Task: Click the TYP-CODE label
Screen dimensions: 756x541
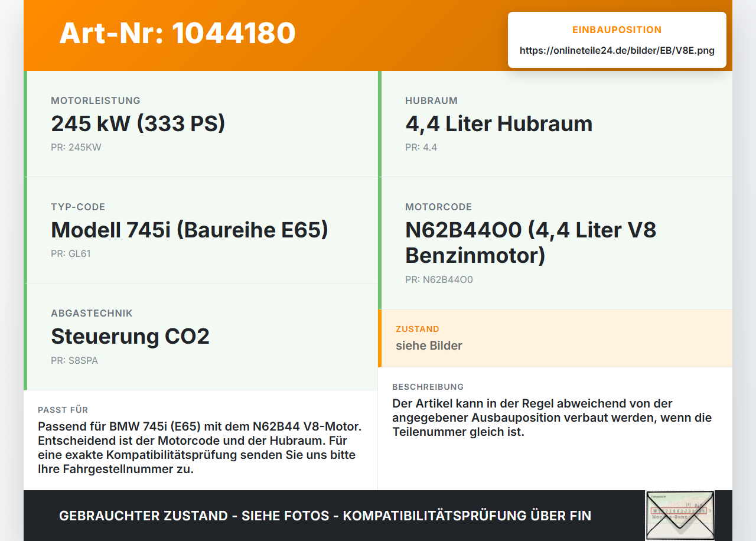Action: click(x=78, y=207)
